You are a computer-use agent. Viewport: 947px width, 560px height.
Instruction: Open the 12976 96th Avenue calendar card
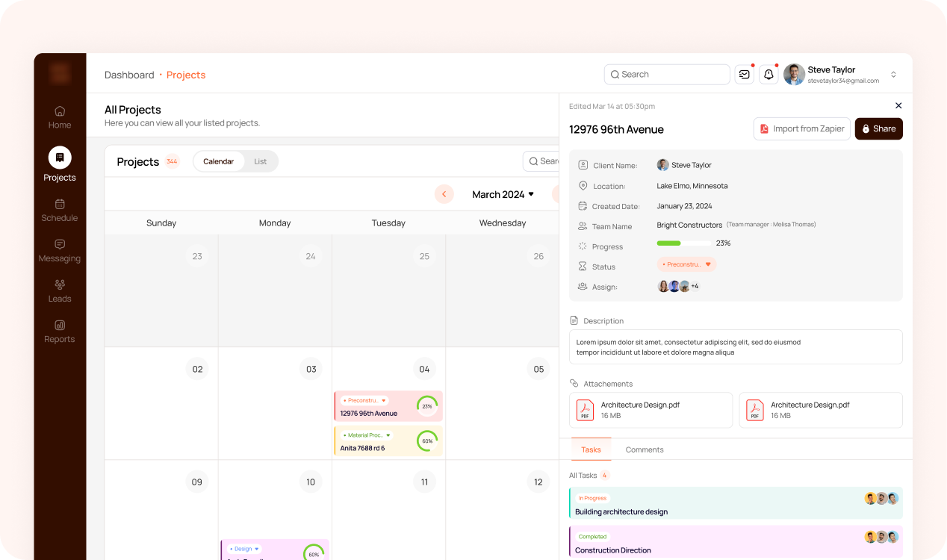(388, 406)
